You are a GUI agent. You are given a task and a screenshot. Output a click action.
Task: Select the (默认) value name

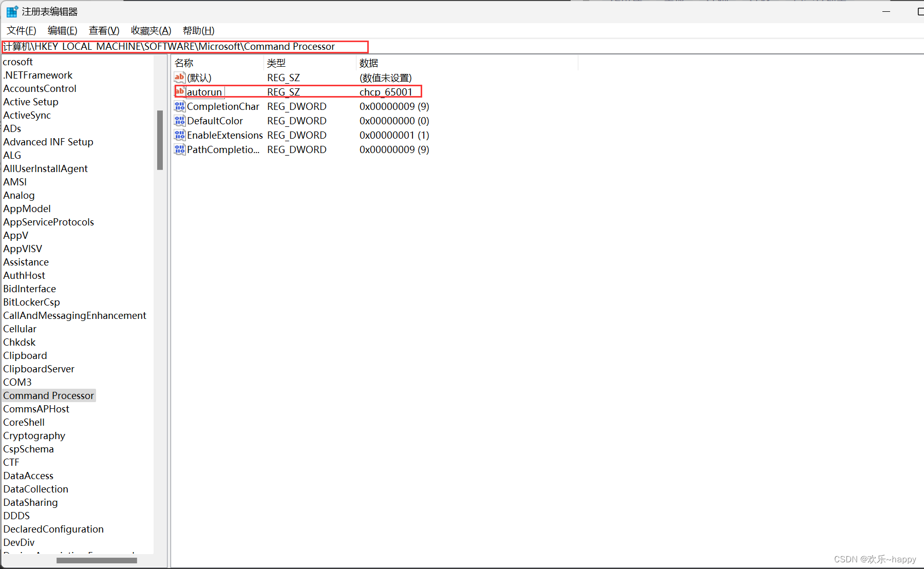[x=199, y=78]
